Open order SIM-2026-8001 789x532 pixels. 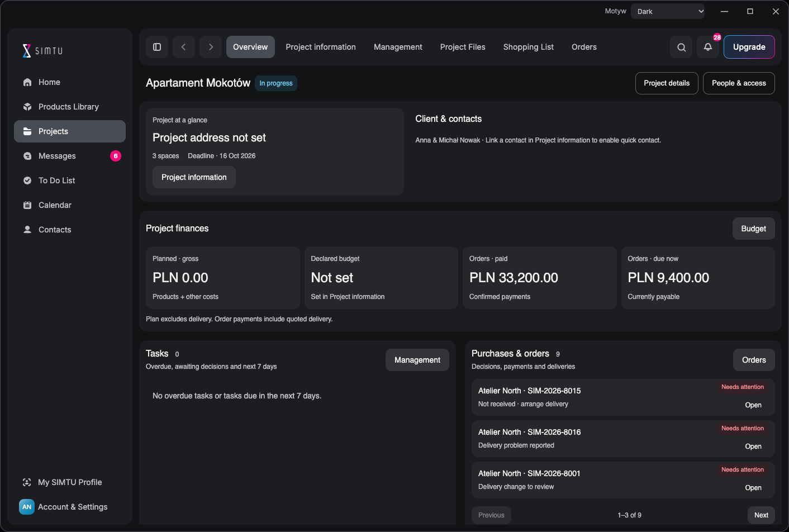pyautogui.click(x=753, y=488)
